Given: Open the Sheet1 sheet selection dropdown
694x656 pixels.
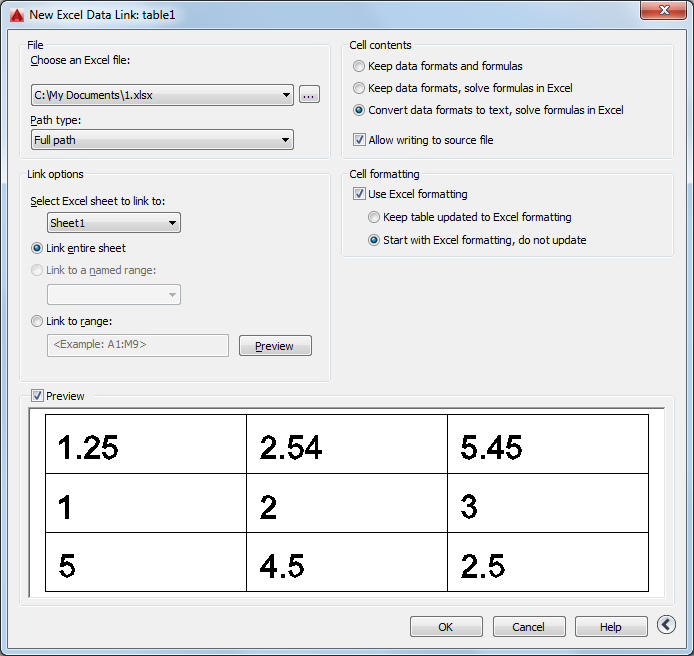Looking at the screenshot, I should click(x=114, y=223).
